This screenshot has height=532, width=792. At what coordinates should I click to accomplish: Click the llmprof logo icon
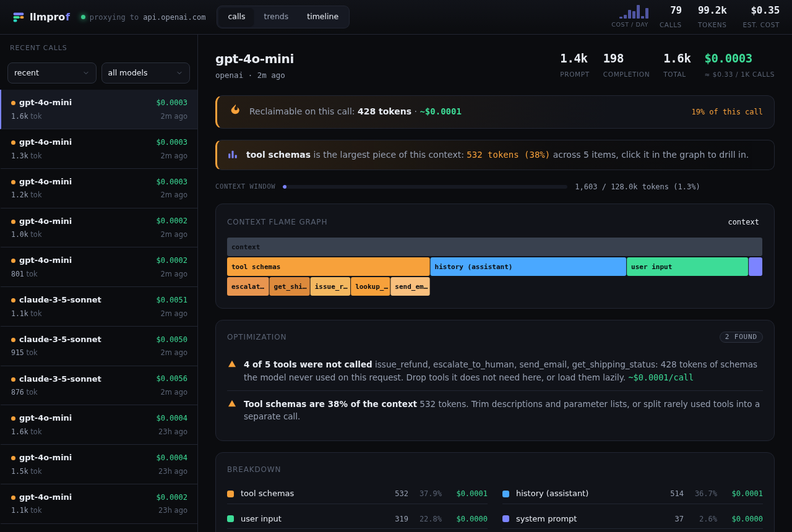click(19, 17)
